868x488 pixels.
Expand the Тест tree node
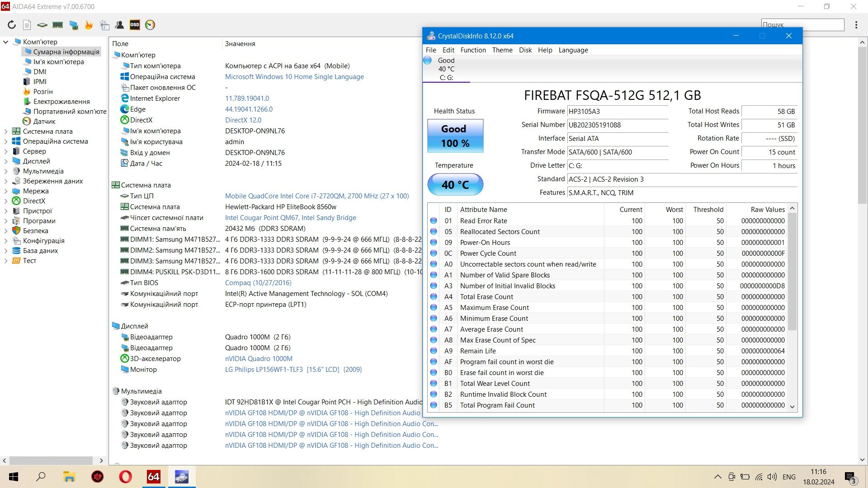pos(6,260)
